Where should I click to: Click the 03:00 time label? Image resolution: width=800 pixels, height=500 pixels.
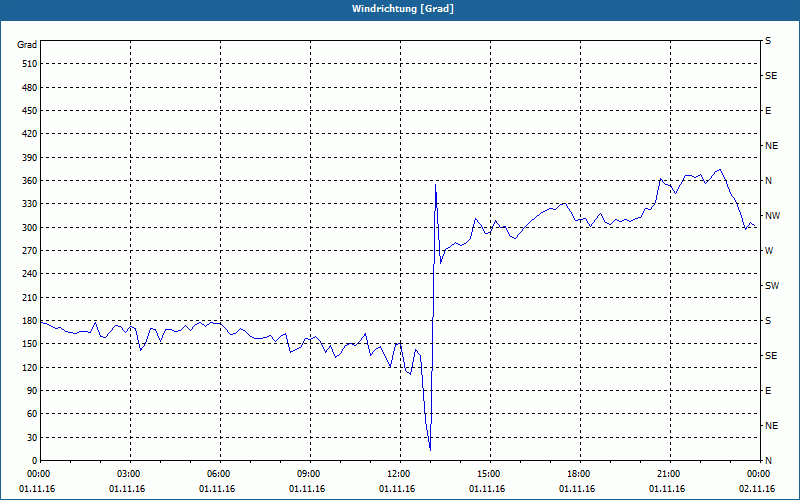(x=131, y=474)
